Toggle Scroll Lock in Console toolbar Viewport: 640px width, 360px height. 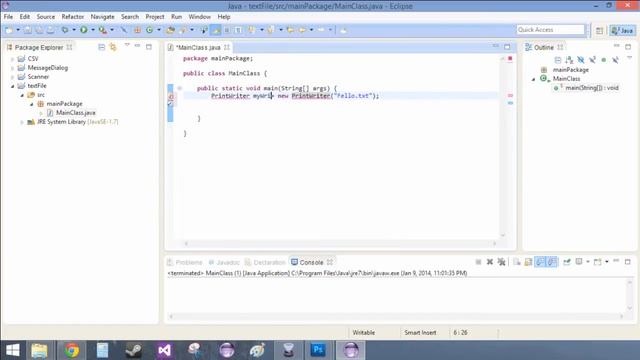528,262
